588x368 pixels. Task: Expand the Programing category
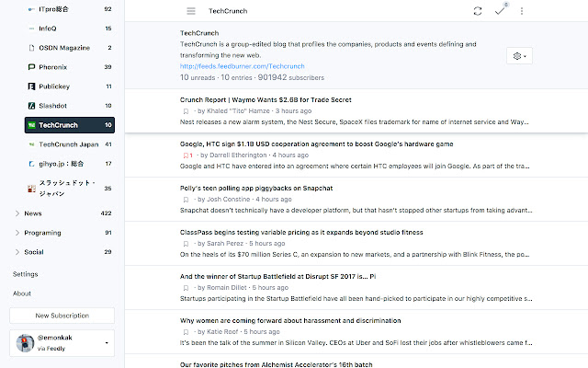coord(17,233)
